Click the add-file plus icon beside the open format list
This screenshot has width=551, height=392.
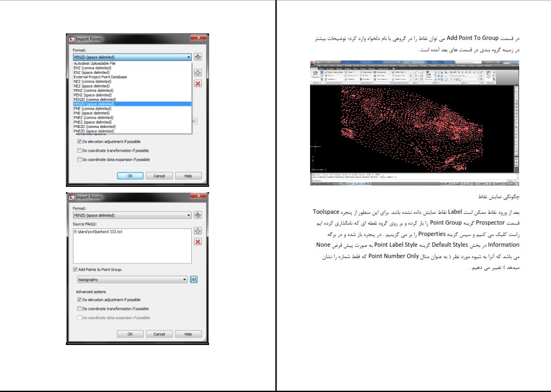click(x=198, y=73)
